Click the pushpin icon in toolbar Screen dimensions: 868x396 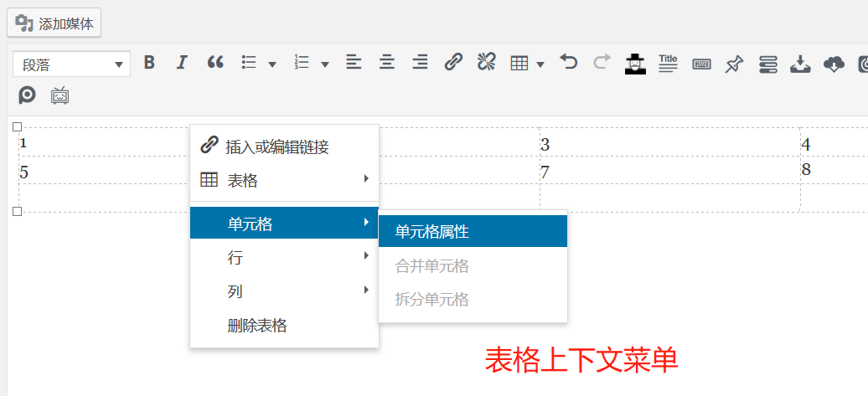pyautogui.click(x=734, y=64)
